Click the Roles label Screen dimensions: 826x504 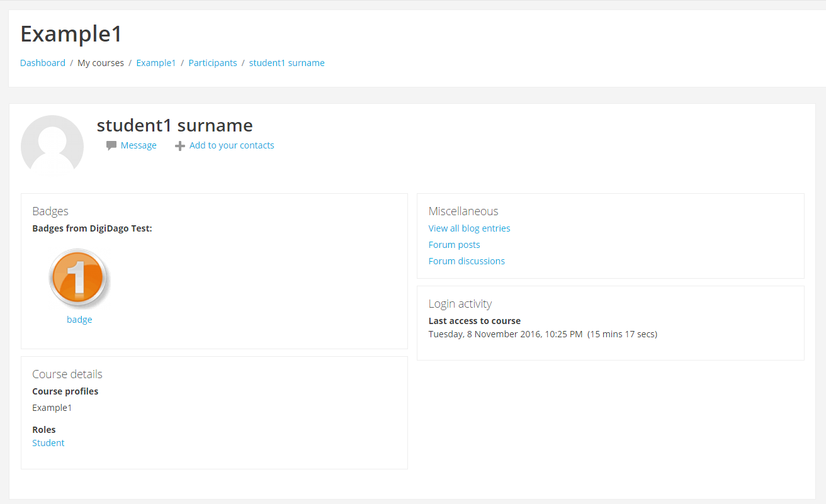pyautogui.click(x=44, y=430)
